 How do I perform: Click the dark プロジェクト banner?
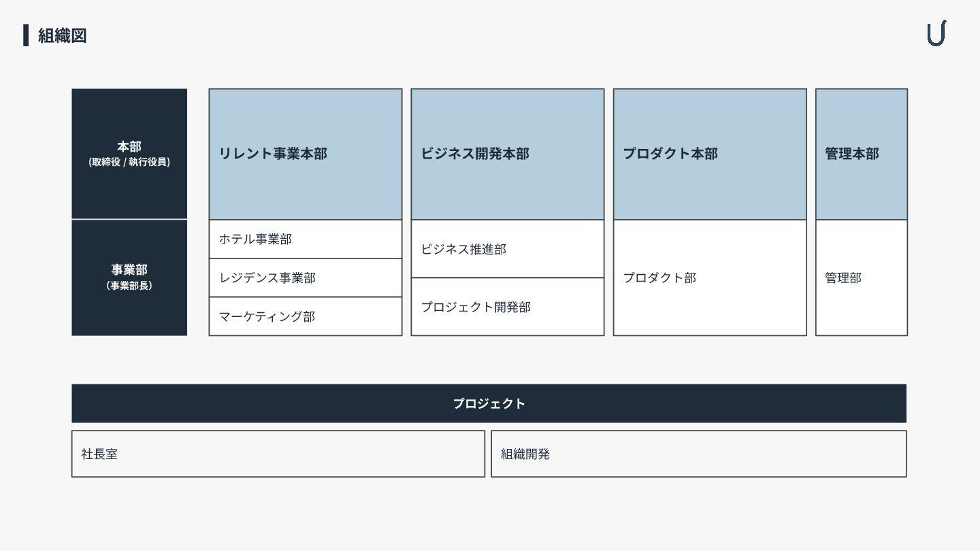pos(489,403)
